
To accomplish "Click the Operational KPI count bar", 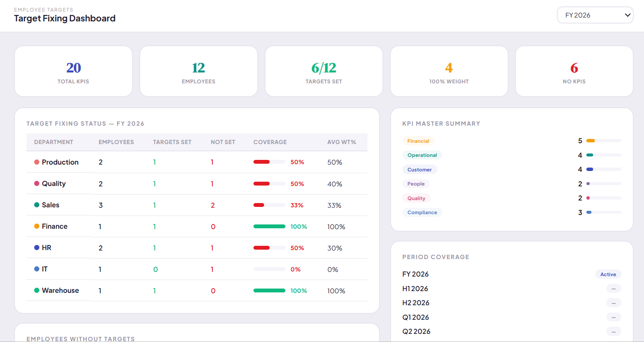I will 604,155.
